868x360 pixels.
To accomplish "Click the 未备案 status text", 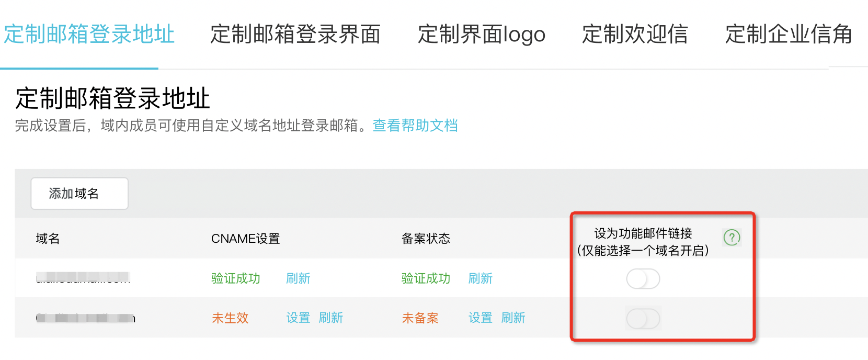I will pos(420,318).
